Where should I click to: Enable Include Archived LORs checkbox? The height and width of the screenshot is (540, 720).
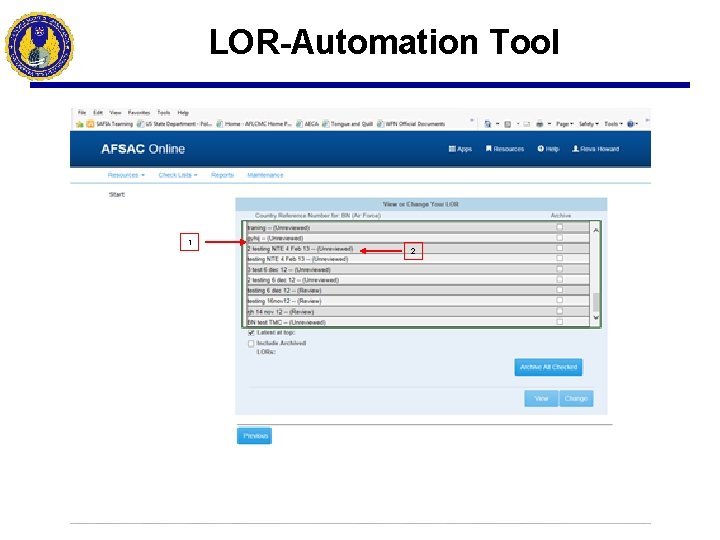pos(251,343)
